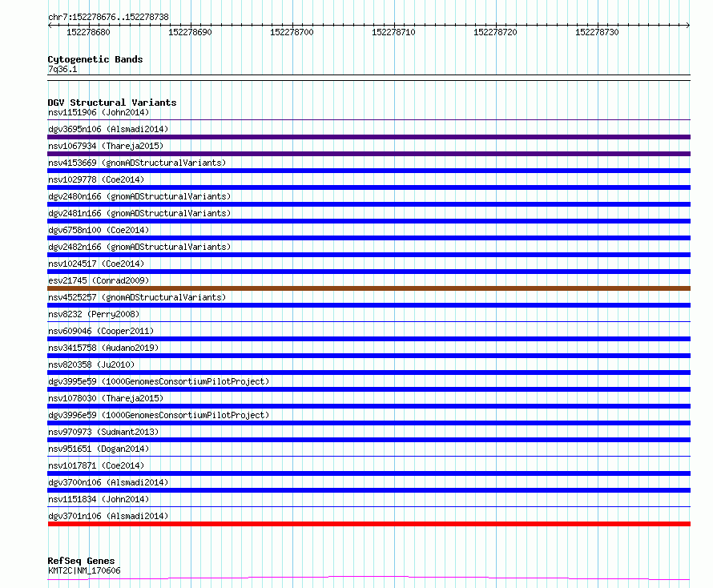Click ruler position 152278710
Image resolution: width=713 pixels, height=588 pixels.
[x=394, y=32]
